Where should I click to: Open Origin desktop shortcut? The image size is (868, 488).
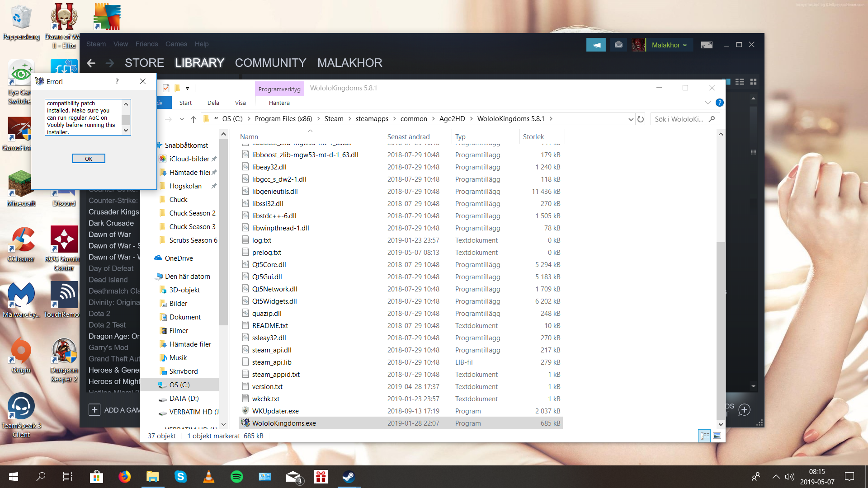point(21,356)
